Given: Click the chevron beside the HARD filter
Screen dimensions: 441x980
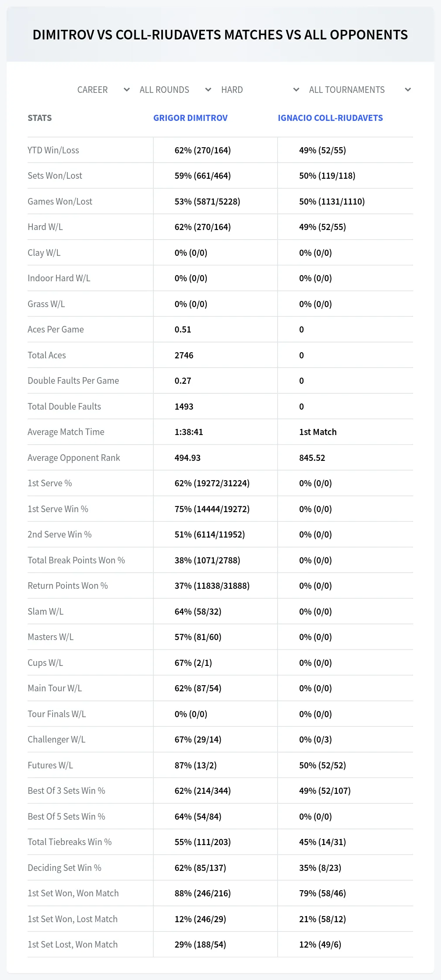Looking at the screenshot, I should 296,90.
